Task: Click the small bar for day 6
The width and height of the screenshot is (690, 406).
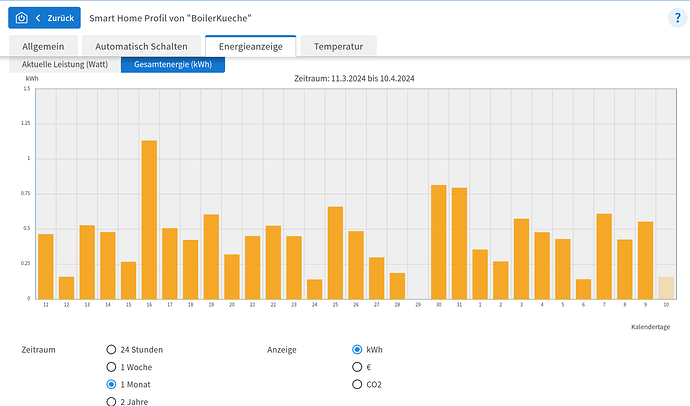Action: (x=584, y=289)
